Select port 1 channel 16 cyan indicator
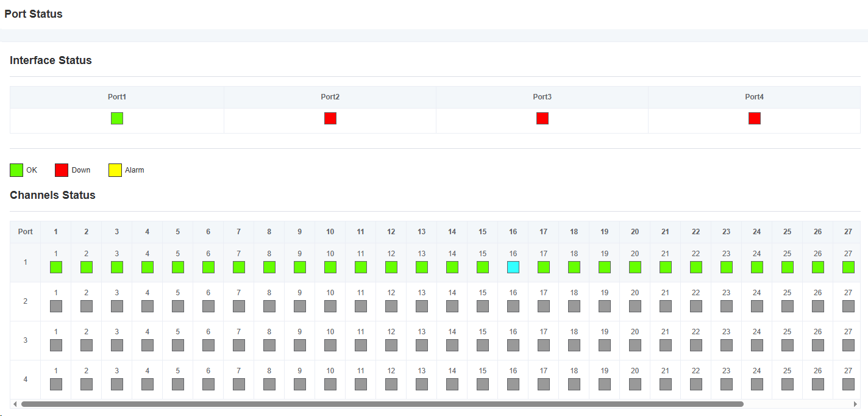 tap(513, 267)
